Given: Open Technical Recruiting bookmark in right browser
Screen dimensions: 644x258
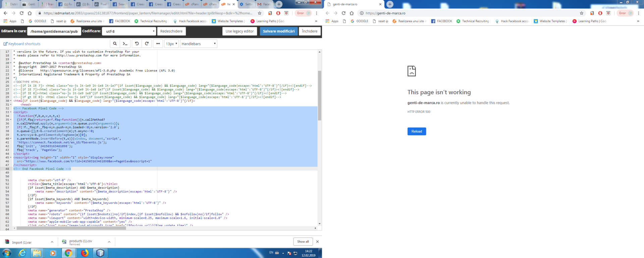Looking at the screenshot, I should (x=473, y=21).
